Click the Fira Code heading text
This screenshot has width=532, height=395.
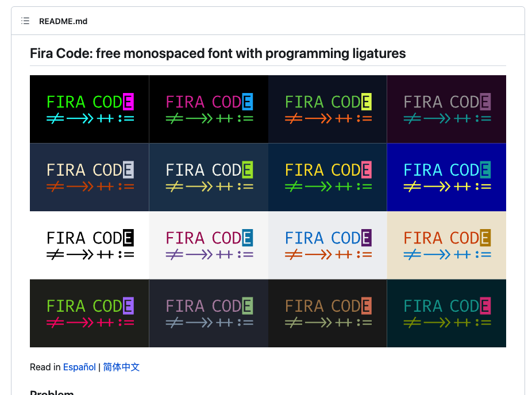coord(218,53)
